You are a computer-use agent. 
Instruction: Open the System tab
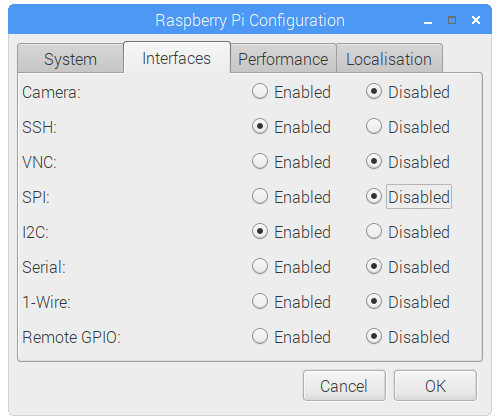[70, 59]
